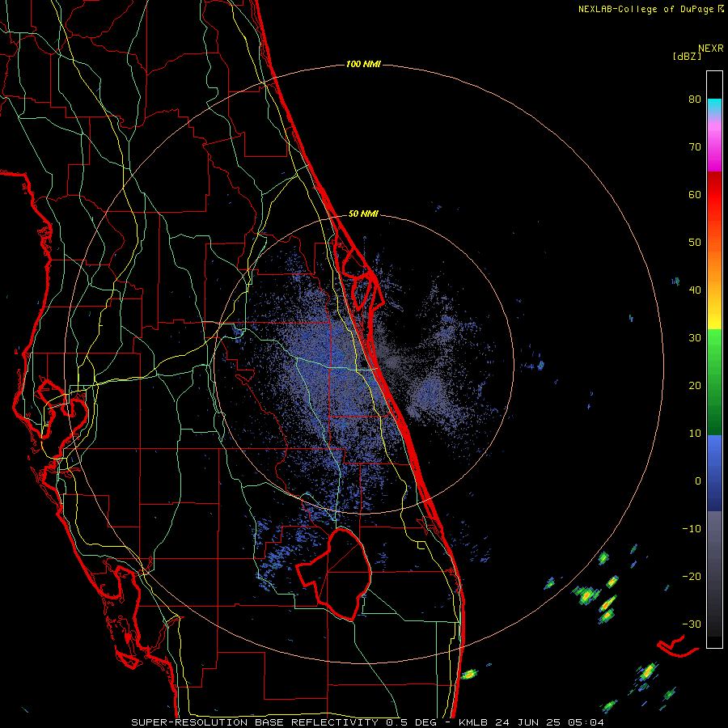Click the 0 value on dBZ scale
The image size is (728, 728).
(x=698, y=481)
